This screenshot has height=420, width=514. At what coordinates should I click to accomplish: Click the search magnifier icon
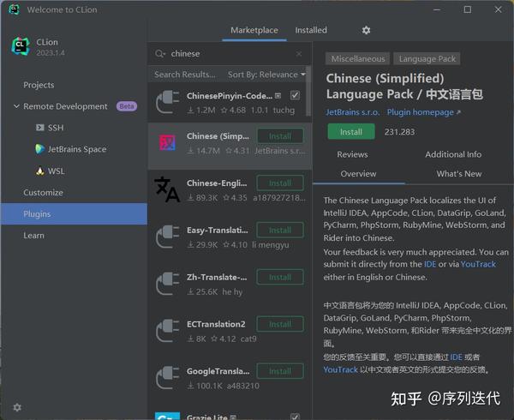pyautogui.click(x=159, y=54)
